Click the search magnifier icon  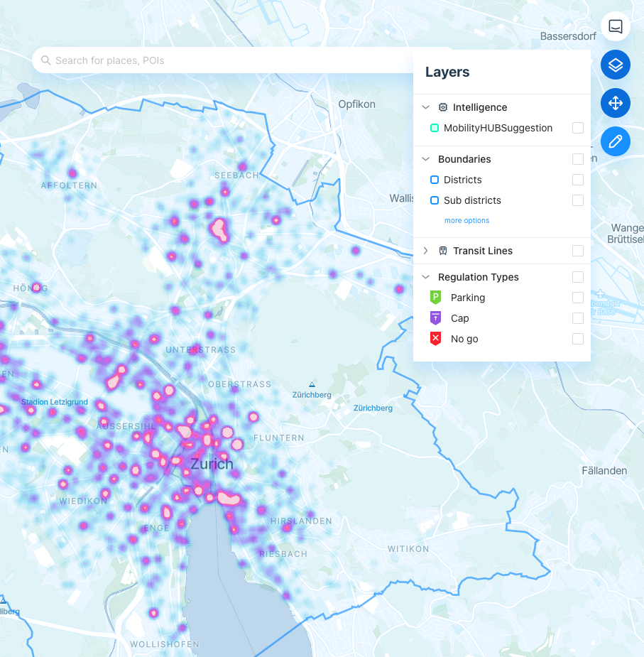tap(45, 60)
